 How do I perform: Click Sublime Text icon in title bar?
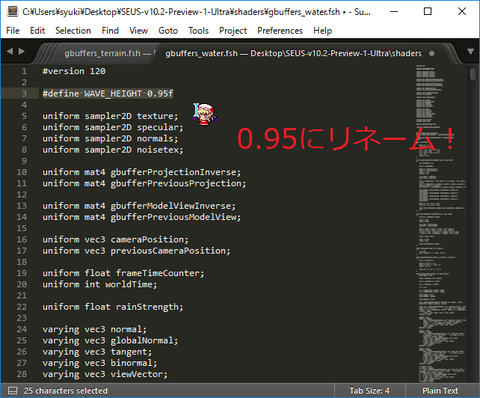[12, 11]
